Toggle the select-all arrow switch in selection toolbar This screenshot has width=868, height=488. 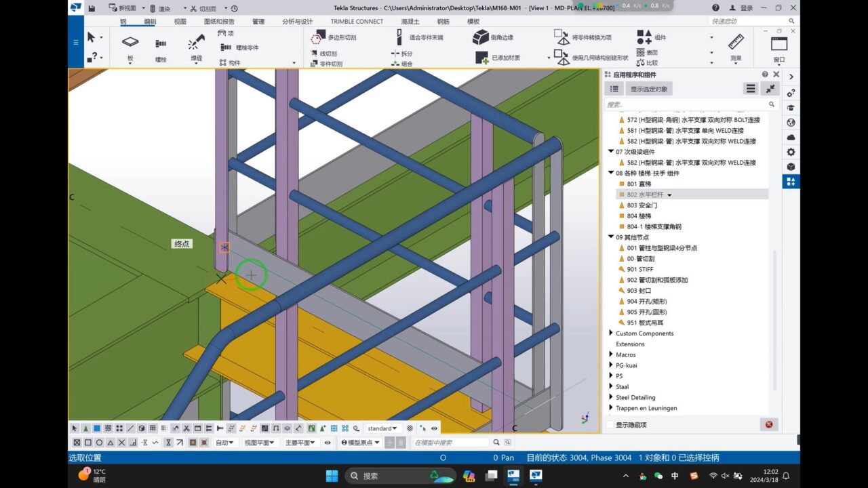(x=75, y=428)
